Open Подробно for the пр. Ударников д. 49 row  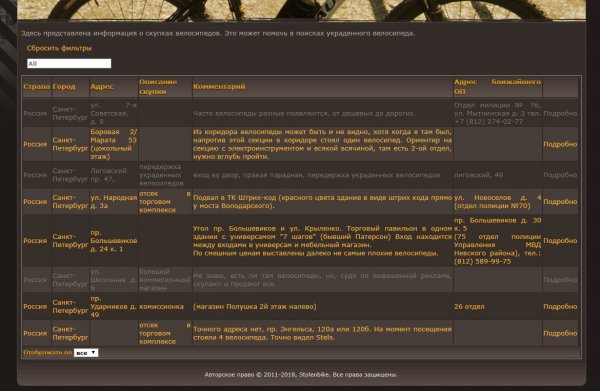pyautogui.click(x=560, y=306)
